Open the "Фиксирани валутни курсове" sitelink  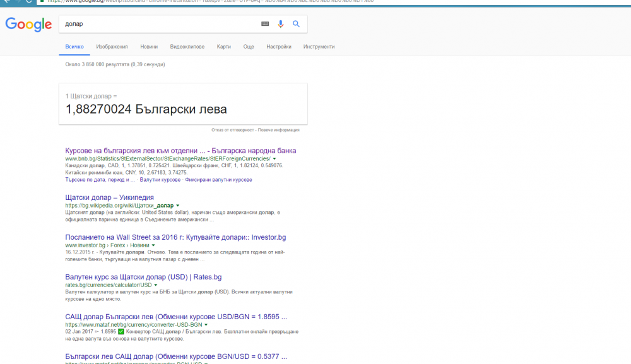coord(218,180)
